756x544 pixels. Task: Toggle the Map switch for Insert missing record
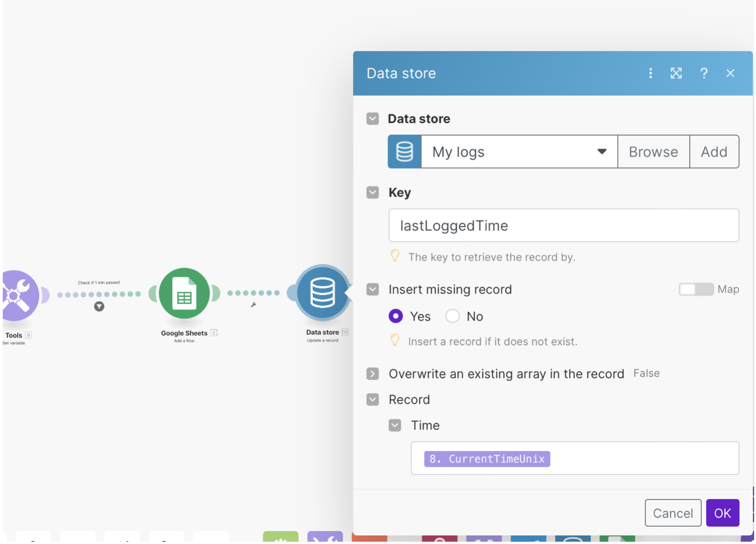[x=696, y=289]
